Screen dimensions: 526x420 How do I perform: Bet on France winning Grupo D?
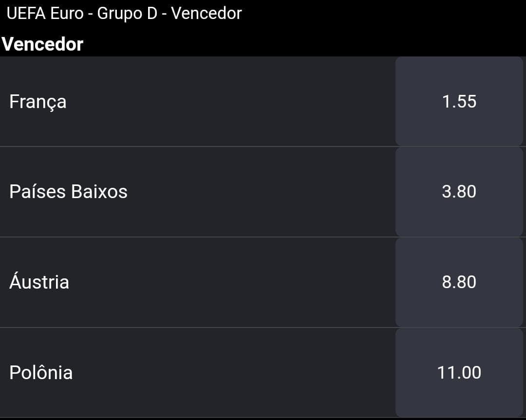[x=459, y=101]
